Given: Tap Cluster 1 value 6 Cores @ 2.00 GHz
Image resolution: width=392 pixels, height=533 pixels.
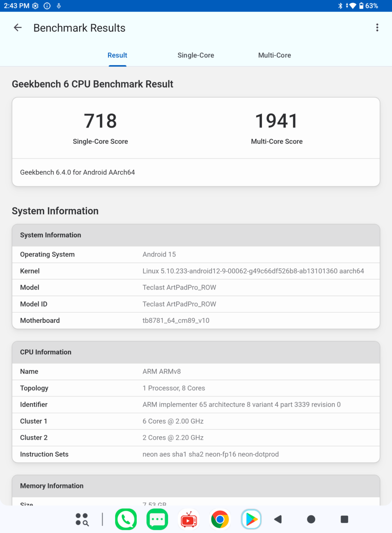Looking at the screenshot, I should (173, 421).
